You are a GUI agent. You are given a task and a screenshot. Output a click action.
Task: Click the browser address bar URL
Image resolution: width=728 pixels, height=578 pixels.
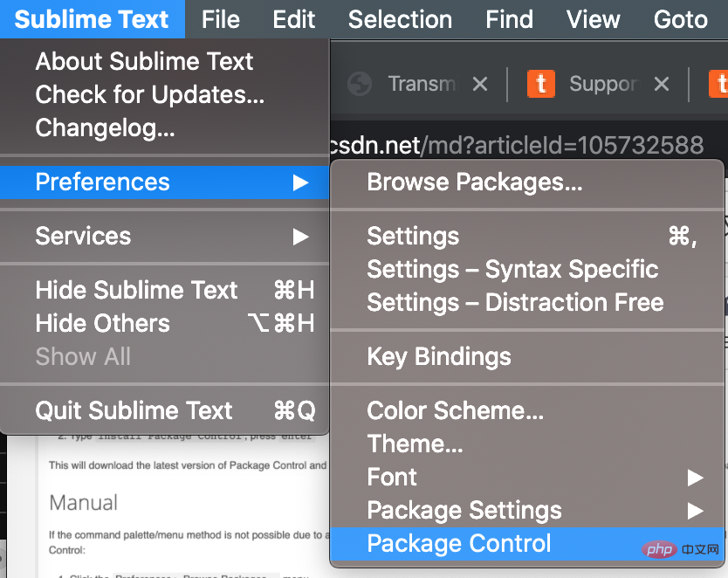coord(517,145)
